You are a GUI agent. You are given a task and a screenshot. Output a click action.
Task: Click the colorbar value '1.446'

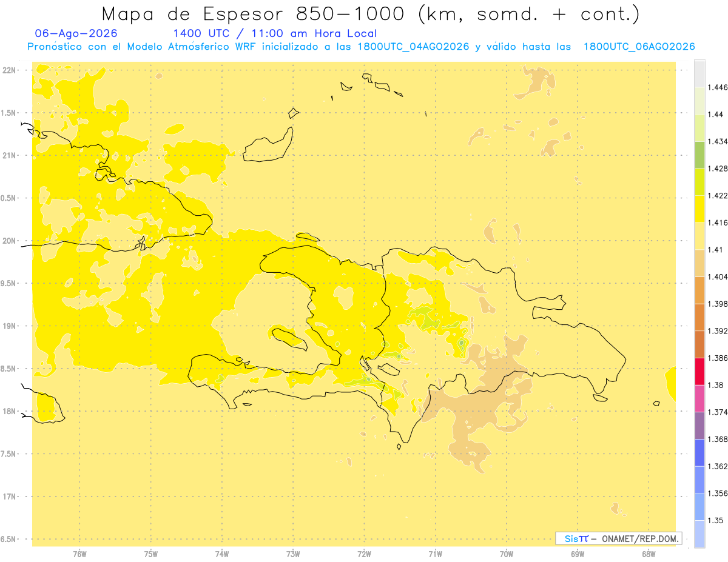point(718,87)
